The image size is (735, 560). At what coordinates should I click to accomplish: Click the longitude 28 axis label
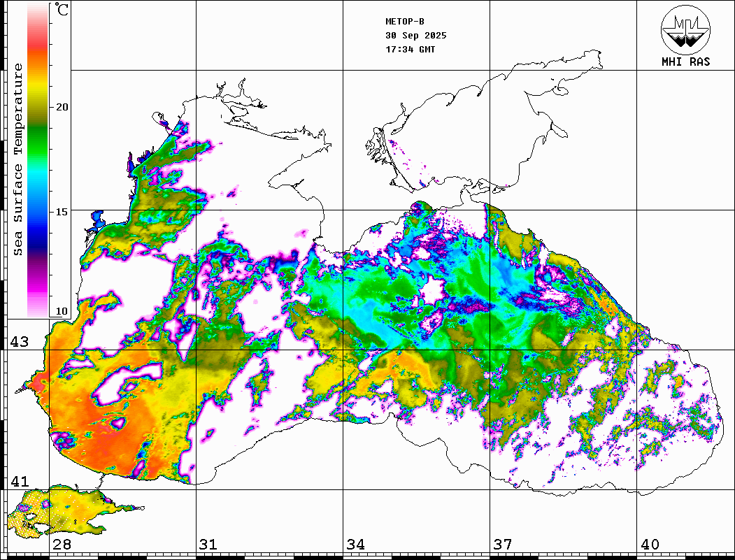point(62,545)
